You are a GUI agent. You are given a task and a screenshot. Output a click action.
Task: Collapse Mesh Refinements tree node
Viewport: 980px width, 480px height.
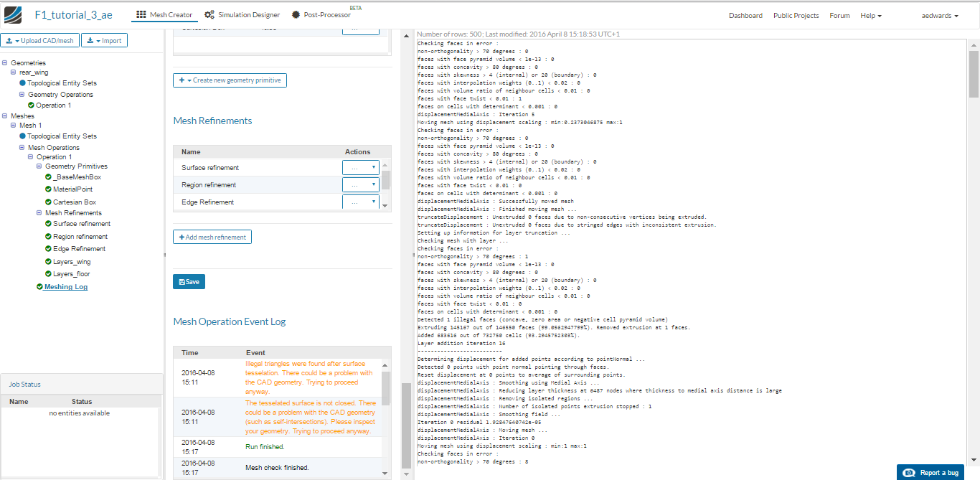pos(40,213)
